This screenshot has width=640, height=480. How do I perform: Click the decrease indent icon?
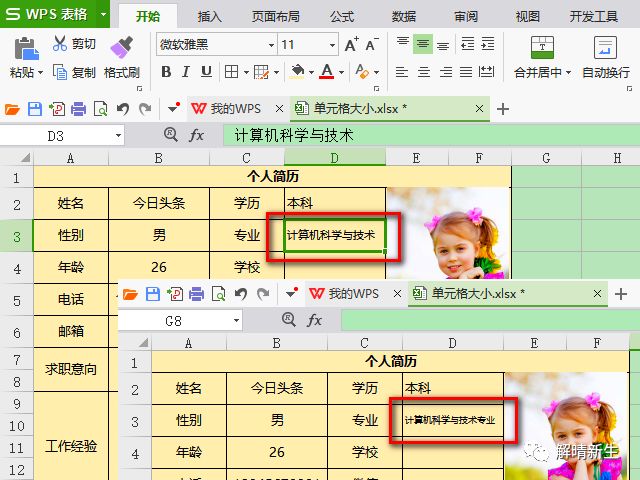pos(467,43)
